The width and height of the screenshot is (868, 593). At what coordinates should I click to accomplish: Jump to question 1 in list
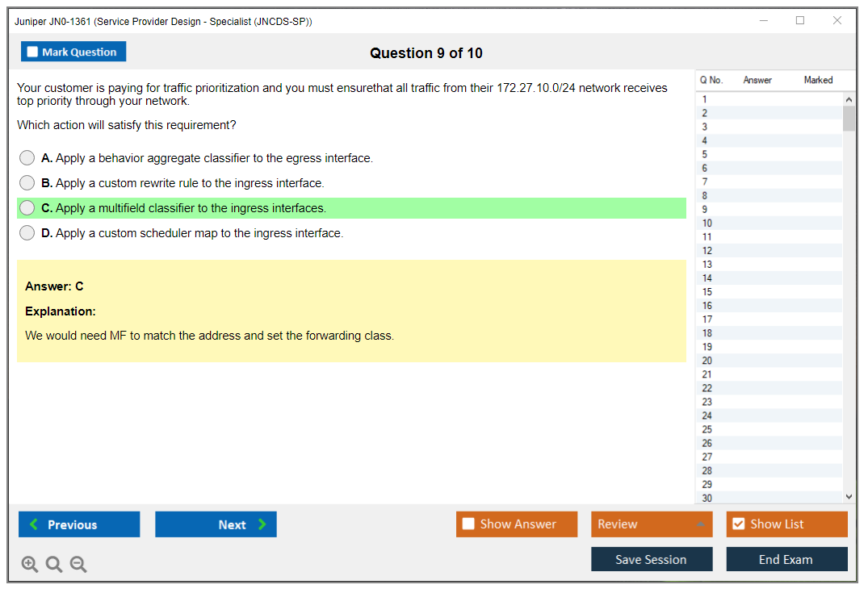tap(705, 99)
